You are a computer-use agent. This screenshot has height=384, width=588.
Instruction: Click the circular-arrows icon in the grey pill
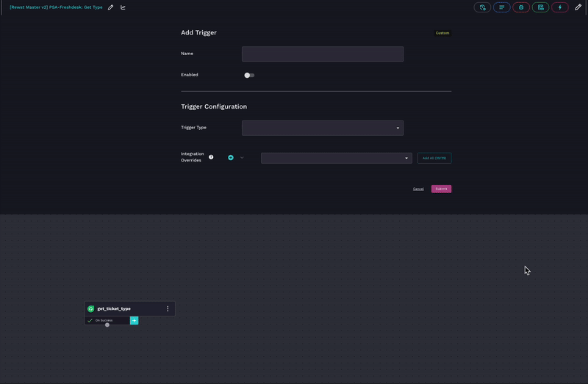pos(482,7)
